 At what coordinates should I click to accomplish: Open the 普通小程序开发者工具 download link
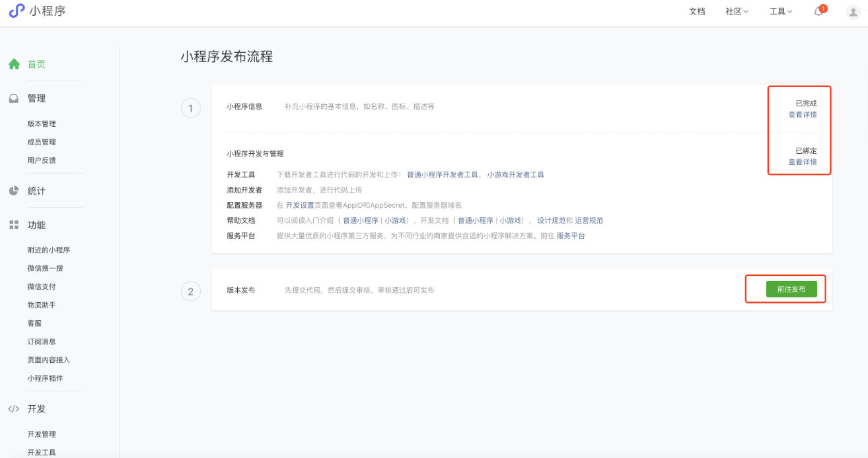pos(442,175)
